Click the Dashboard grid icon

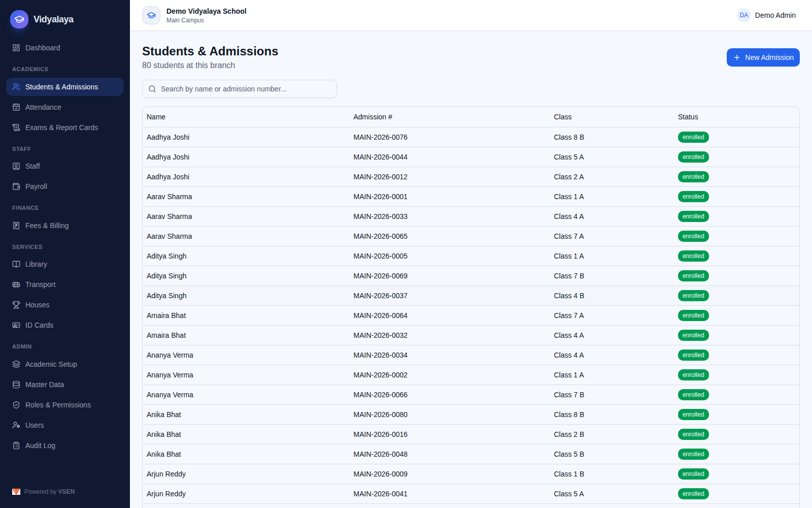[x=16, y=48]
